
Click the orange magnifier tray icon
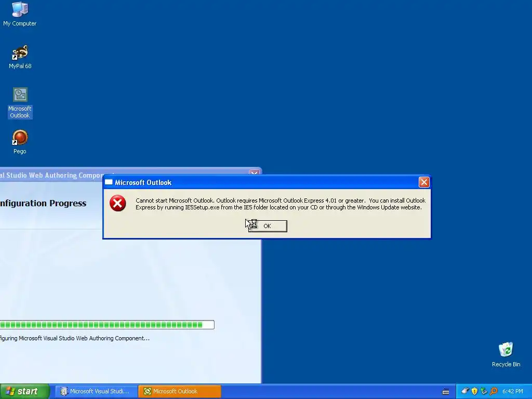click(494, 391)
